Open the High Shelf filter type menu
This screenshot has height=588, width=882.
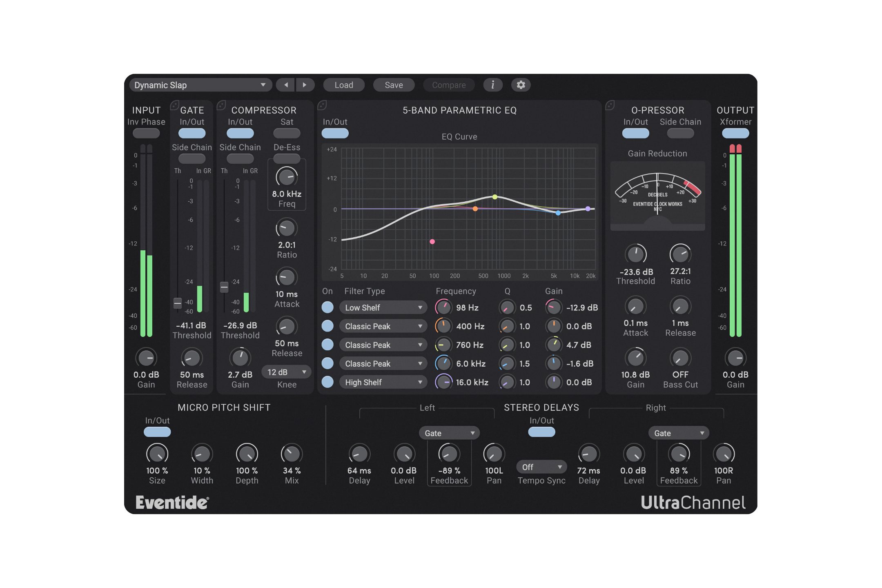(383, 382)
